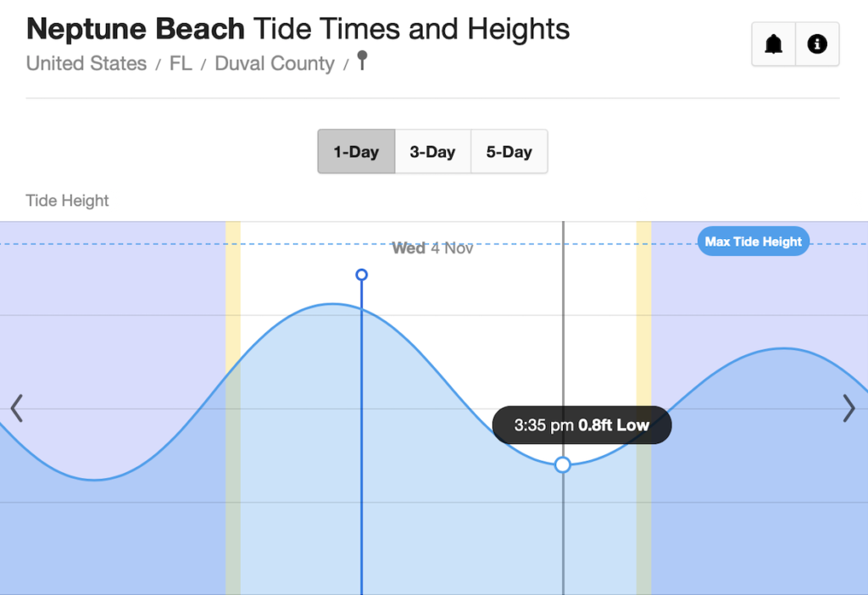Open the info icon button
This screenshot has height=595, width=868.
(x=817, y=44)
